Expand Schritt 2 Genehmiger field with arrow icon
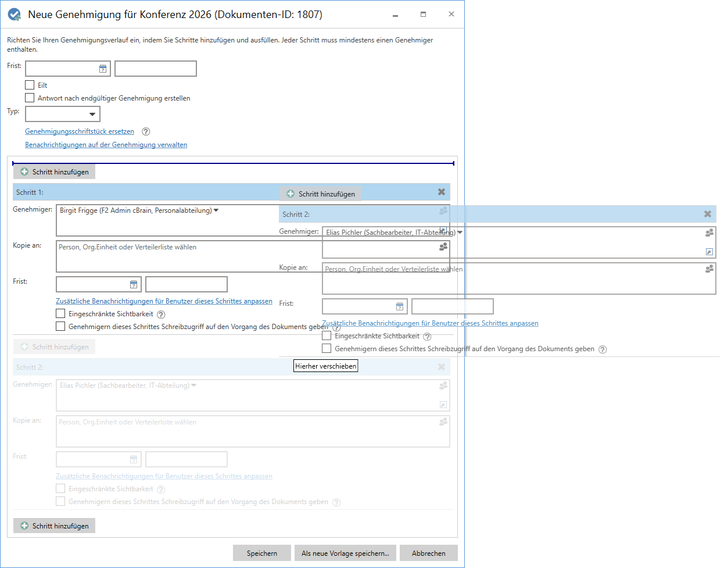The height and width of the screenshot is (568, 728). (709, 251)
